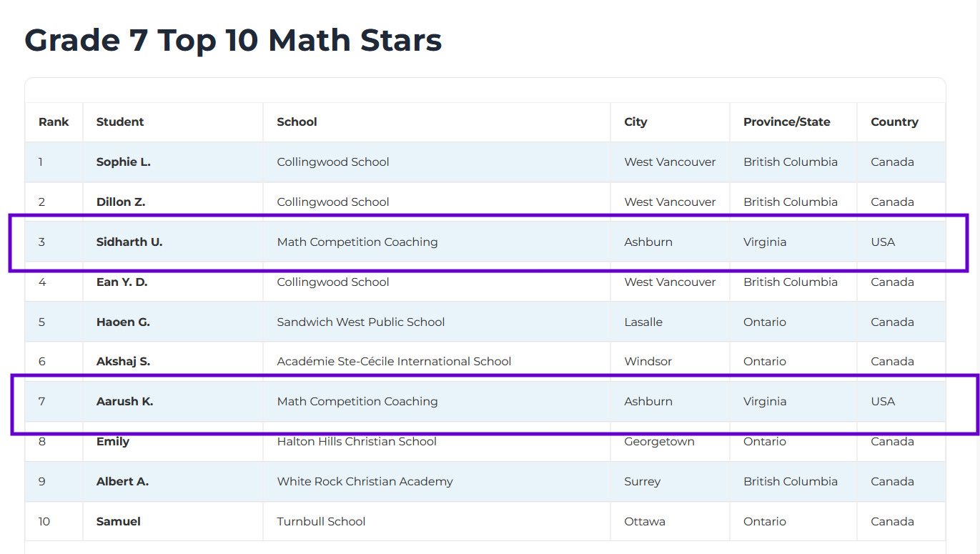Image resolution: width=980 pixels, height=554 pixels.
Task: Click "Canada" in Emily's row
Action: pos(892,441)
